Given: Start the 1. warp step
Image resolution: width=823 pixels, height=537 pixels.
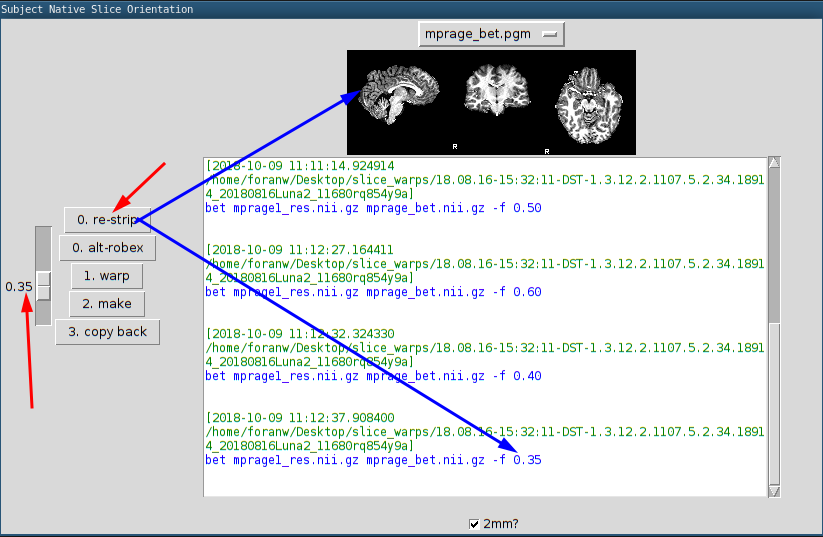Looking at the screenshot, I should coord(107,275).
